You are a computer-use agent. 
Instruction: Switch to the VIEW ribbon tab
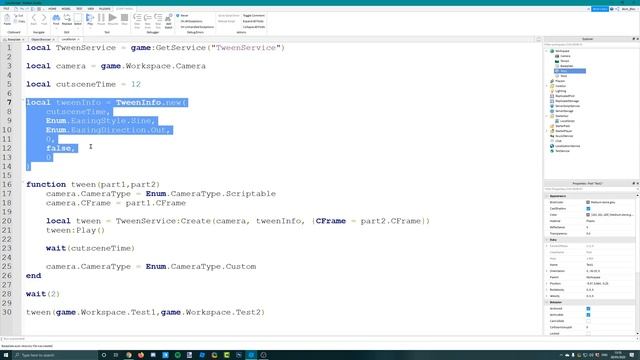pos(91,9)
